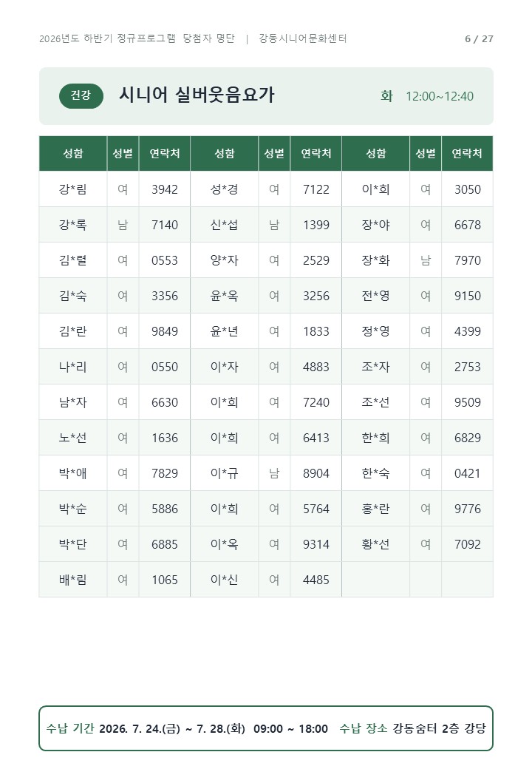Click name cell 이*규
The image size is (532, 769).
click(x=225, y=473)
